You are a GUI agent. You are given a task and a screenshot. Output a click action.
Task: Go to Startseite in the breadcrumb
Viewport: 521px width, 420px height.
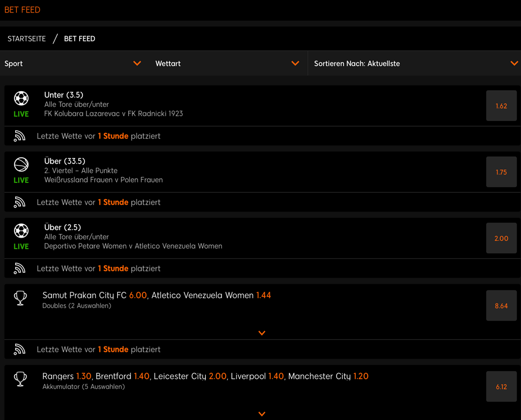[x=27, y=39]
